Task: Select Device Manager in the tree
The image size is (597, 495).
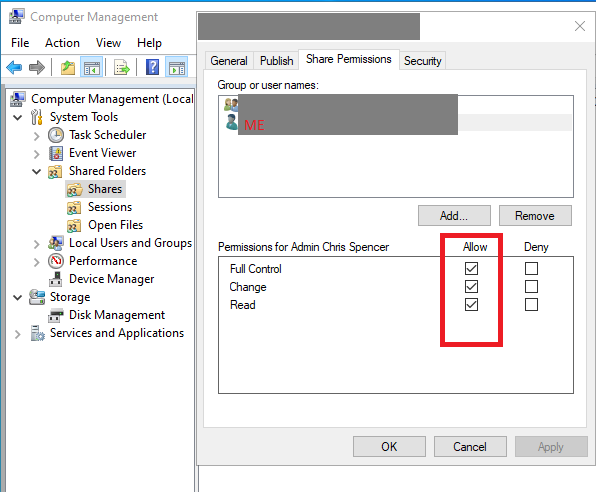Action: click(112, 279)
